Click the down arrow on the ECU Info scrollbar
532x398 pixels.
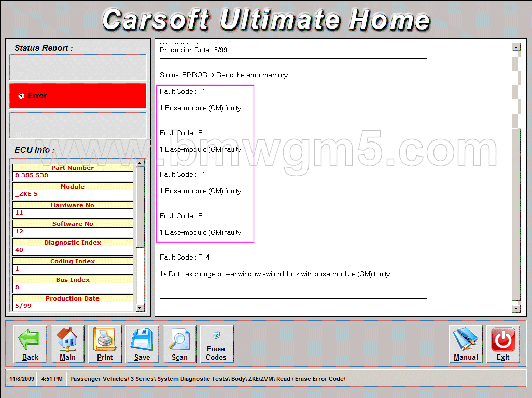140,308
